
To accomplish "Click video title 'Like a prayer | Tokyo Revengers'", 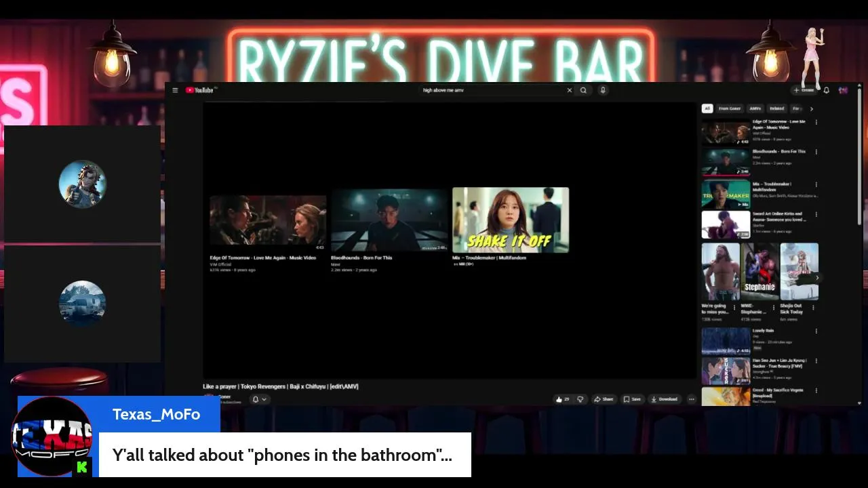I will pos(281,386).
